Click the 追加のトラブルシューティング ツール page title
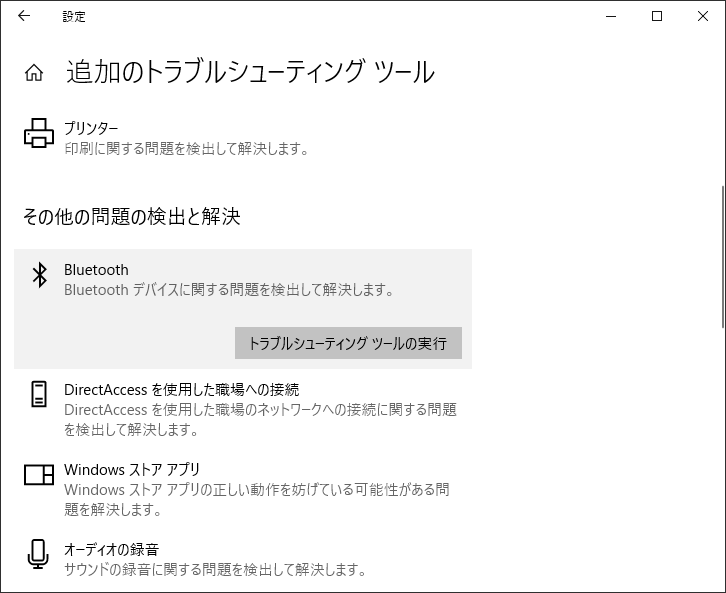 250,72
